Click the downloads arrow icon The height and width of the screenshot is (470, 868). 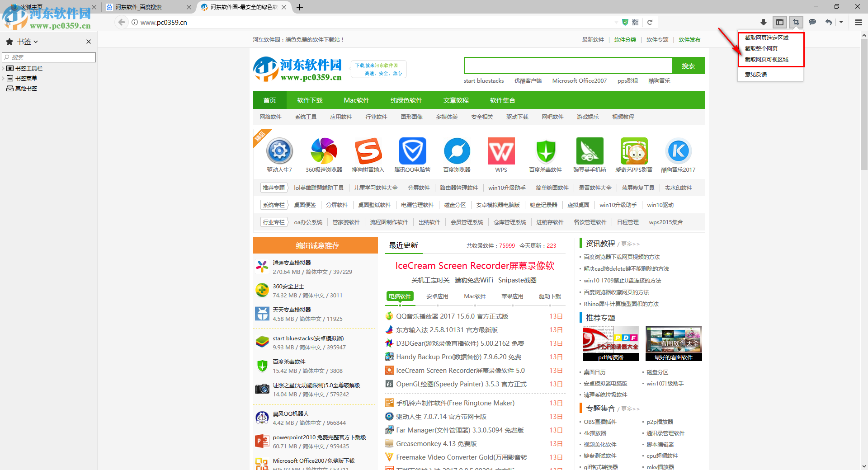click(763, 22)
